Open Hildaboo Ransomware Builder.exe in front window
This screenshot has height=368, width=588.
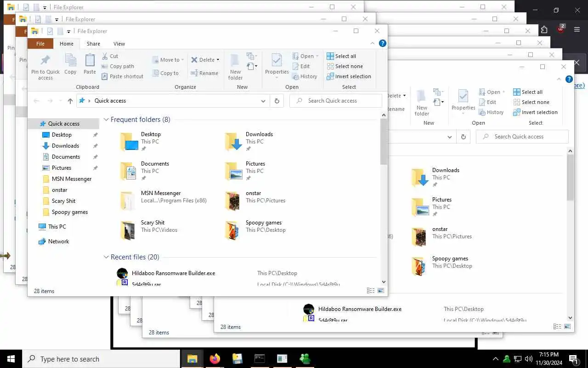point(173,273)
